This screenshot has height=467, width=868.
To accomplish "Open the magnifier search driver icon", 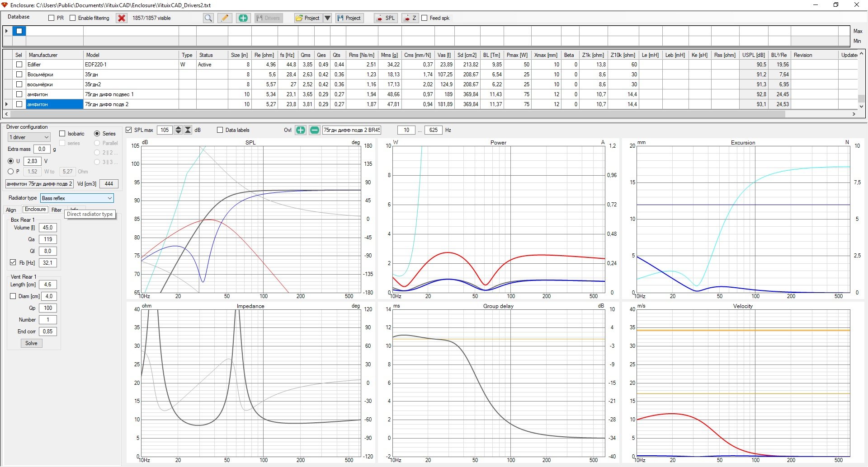I will coord(208,18).
